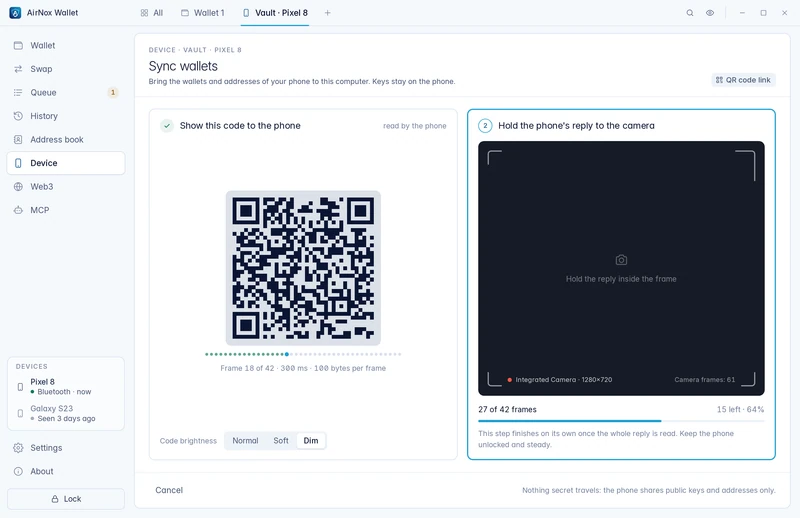Click the QR frame progress dots
800x518 pixels.
tap(303, 354)
